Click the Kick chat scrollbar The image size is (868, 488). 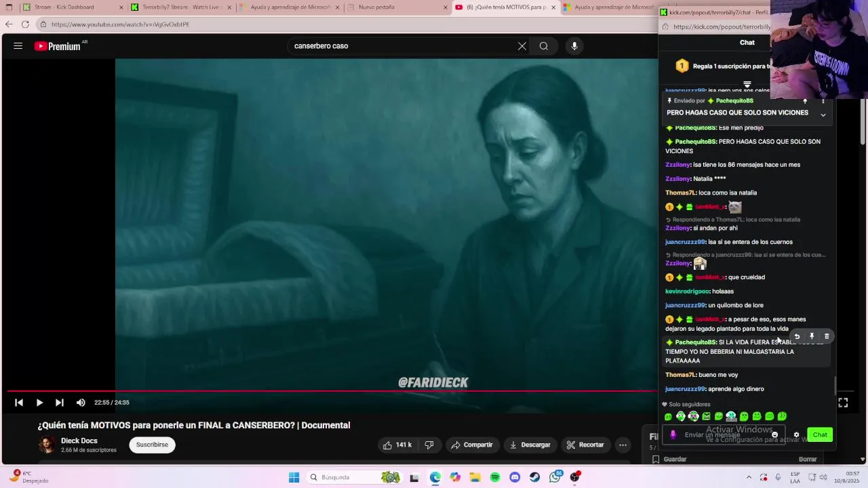point(835,386)
